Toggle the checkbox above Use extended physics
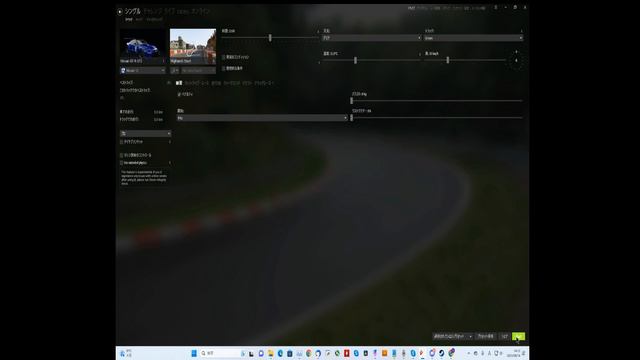The image size is (640, 360). click(122, 156)
